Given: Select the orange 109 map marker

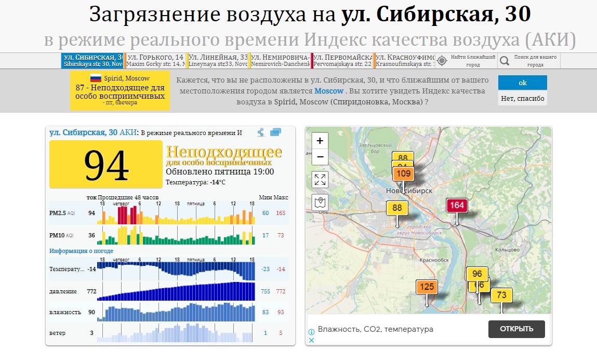Looking at the screenshot, I should click(x=404, y=174).
